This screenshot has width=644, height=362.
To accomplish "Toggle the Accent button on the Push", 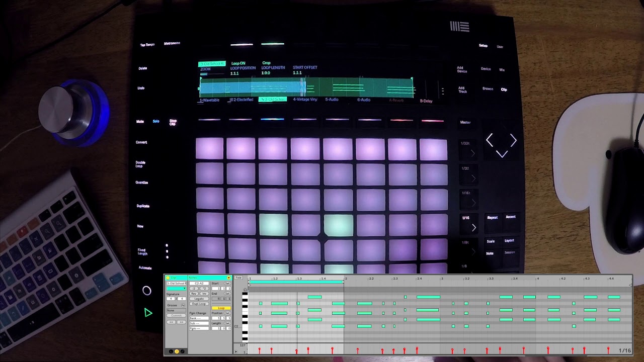I will pyautogui.click(x=511, y=217).
